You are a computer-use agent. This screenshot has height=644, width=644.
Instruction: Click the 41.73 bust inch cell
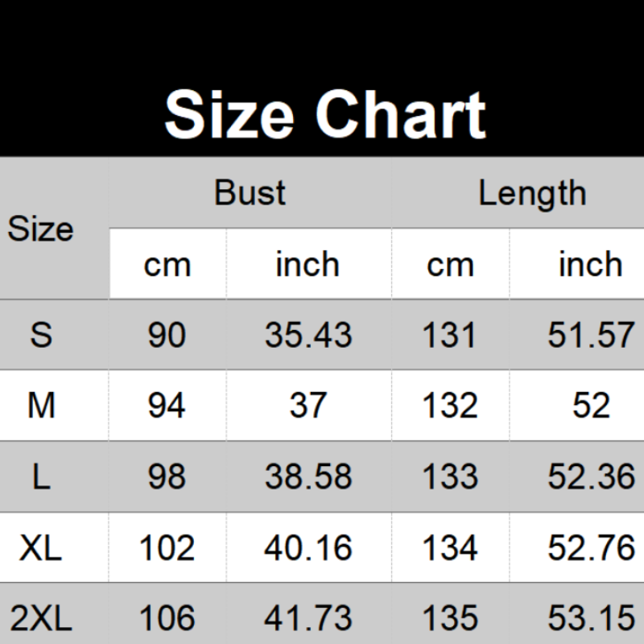coord(308,618)
